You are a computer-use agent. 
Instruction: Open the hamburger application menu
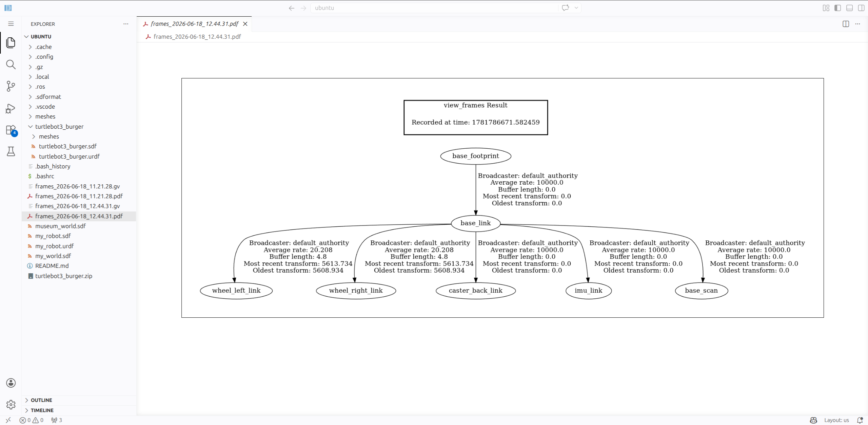(x=11, y=24)
